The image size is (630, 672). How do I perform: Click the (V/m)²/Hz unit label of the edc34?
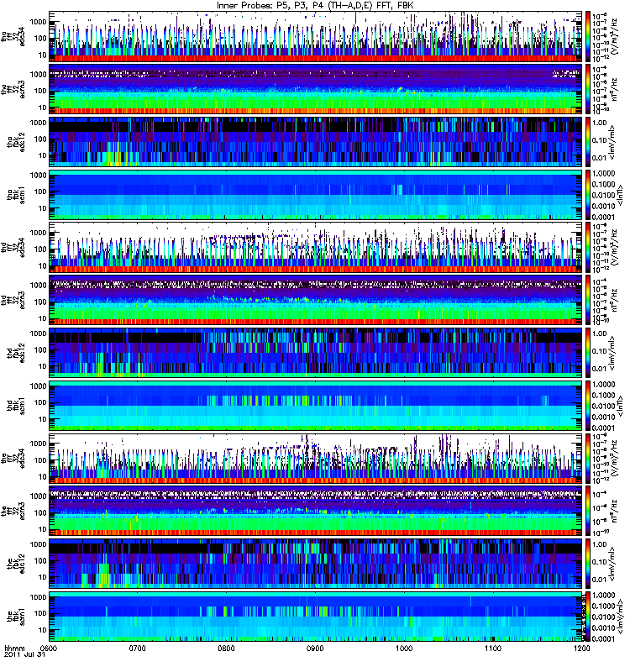(x=614, y=458)
